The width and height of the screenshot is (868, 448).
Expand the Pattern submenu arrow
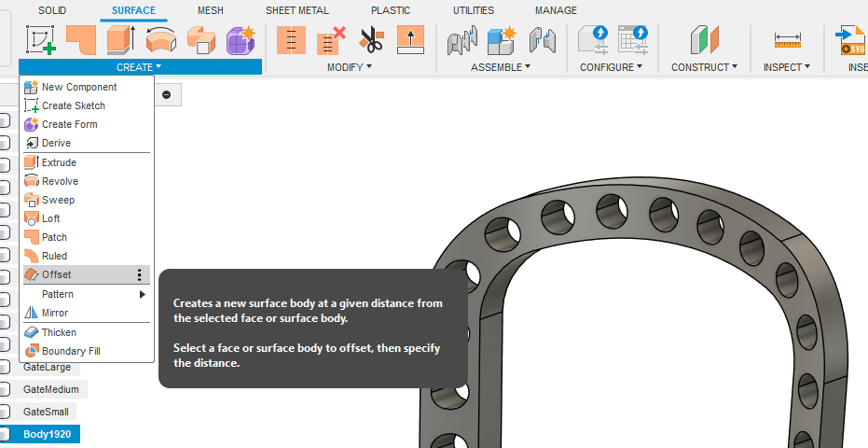(143, 294)
